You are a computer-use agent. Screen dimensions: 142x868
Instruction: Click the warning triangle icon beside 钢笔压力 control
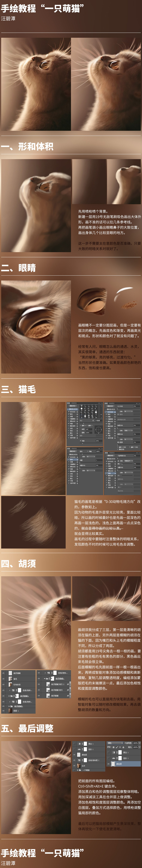tap(119, 461)
